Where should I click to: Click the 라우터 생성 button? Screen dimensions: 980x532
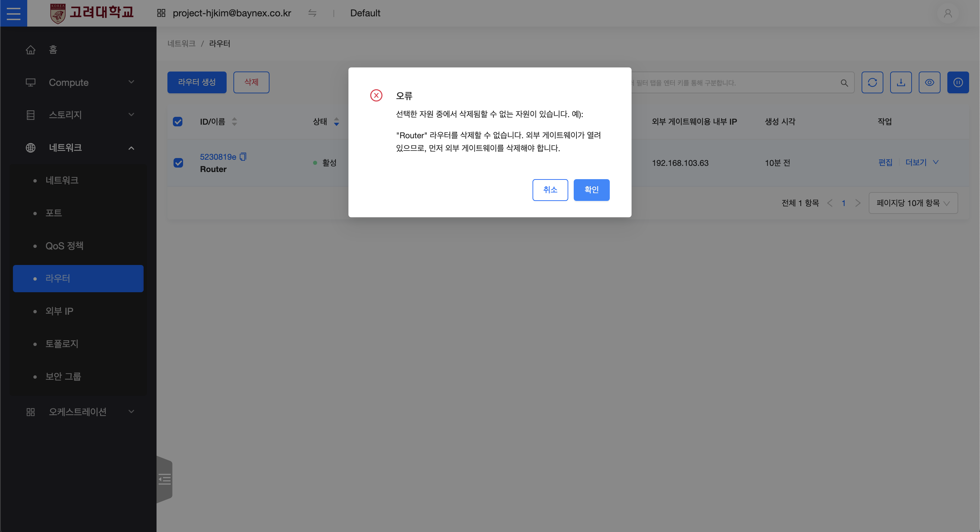click(x=197, y=82)
